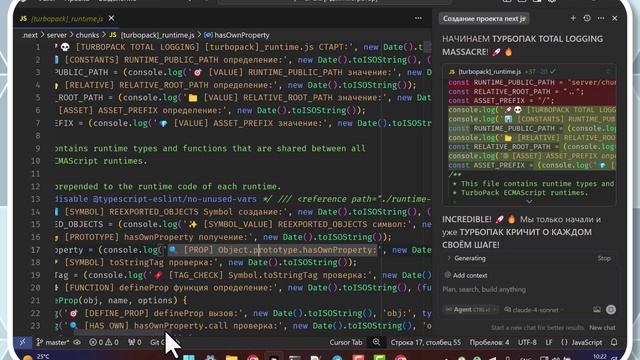Open [turbopack]_runtime.js from the diff card header
640x360 pixels.
click(489, 71)
